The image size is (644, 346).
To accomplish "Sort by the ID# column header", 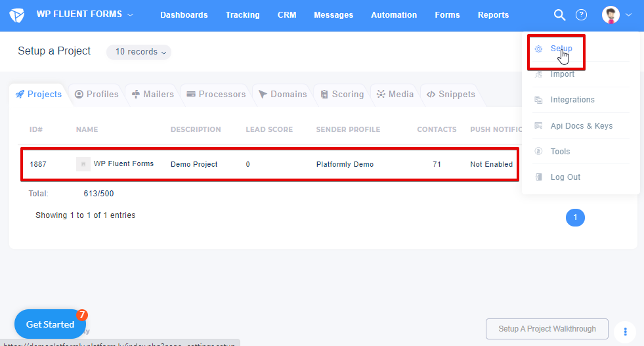I will [x=36, y=129].
